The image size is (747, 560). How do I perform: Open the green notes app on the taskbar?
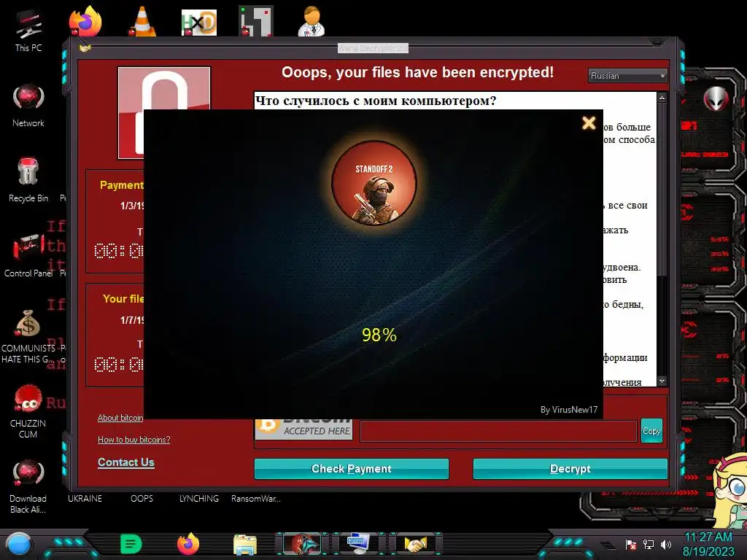click(x=131, y=544)
